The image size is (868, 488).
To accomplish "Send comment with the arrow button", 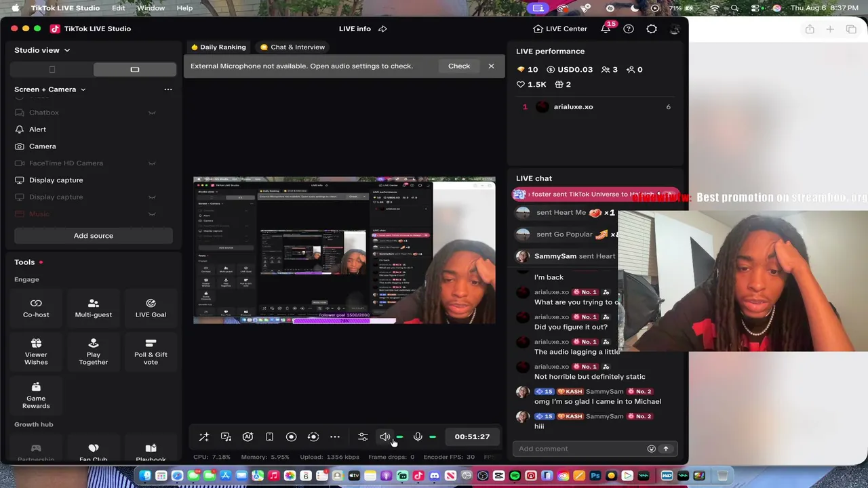I will click(666, 449).
